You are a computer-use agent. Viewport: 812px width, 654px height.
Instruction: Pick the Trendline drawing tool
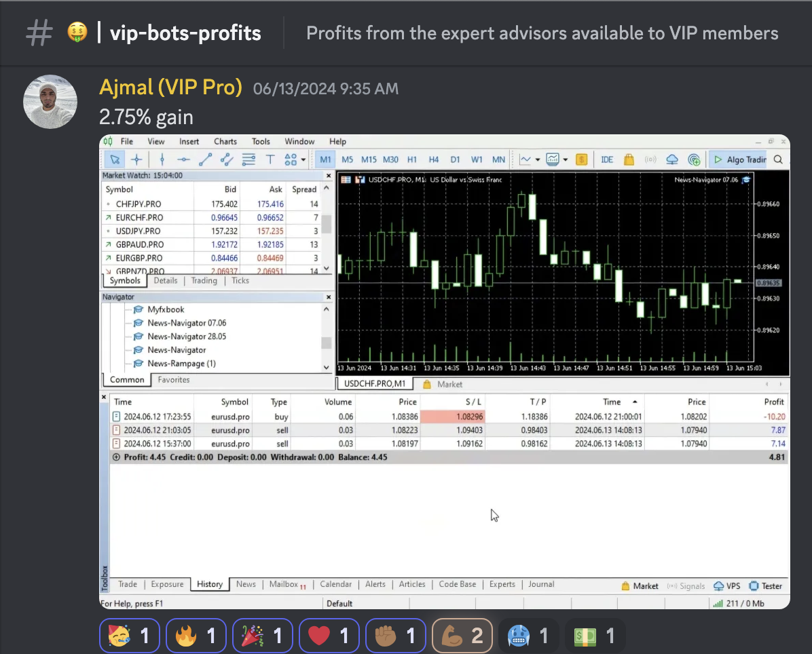click(204, 159)
